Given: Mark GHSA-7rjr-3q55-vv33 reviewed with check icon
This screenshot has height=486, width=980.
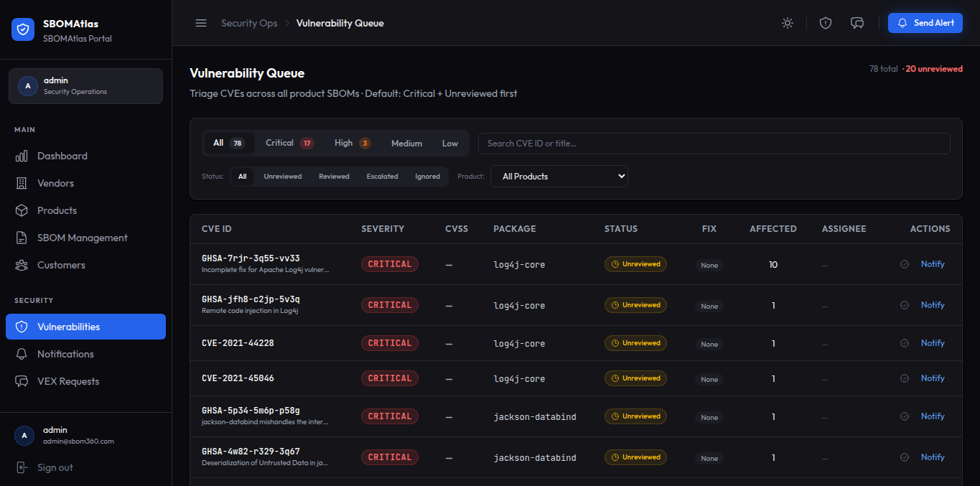Looking at the screenshot, I should tap(905, 264).
